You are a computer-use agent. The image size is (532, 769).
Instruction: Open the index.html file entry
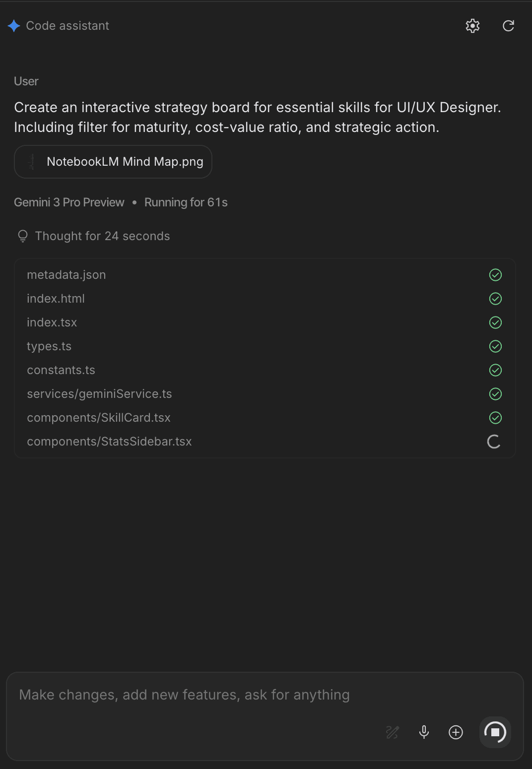(x=56, y=299)
